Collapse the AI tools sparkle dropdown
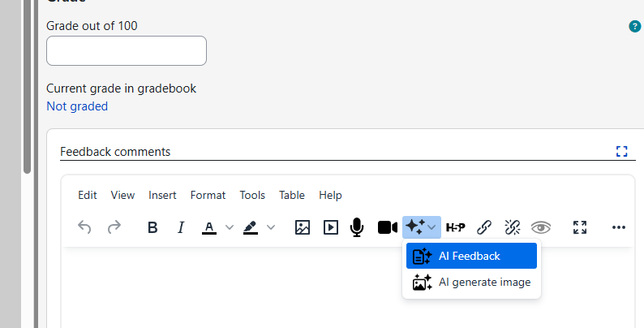This screenshot has height=328, width=644. pos(422,227)
